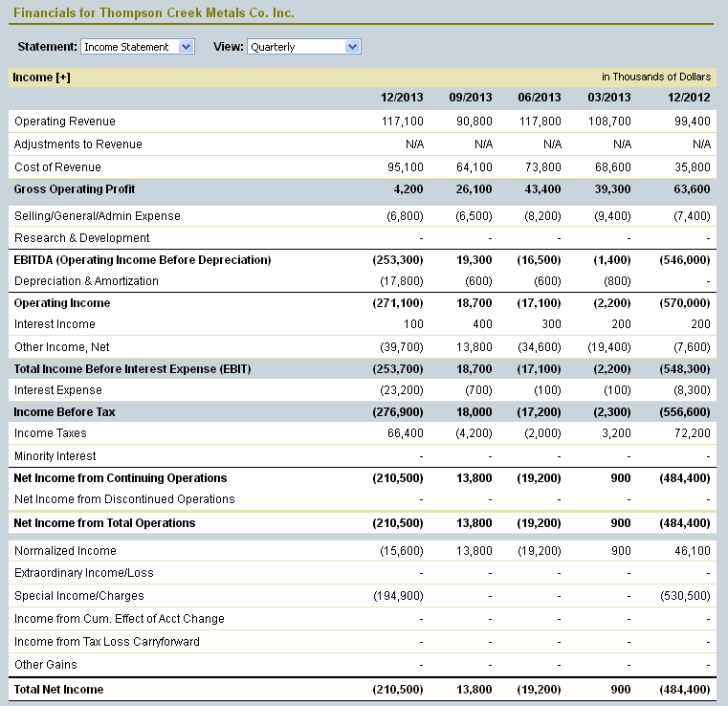Click the Extraordinary Income/Loss label
The height and width of the screenshot is (706, 728).
[x=84, y=573]
